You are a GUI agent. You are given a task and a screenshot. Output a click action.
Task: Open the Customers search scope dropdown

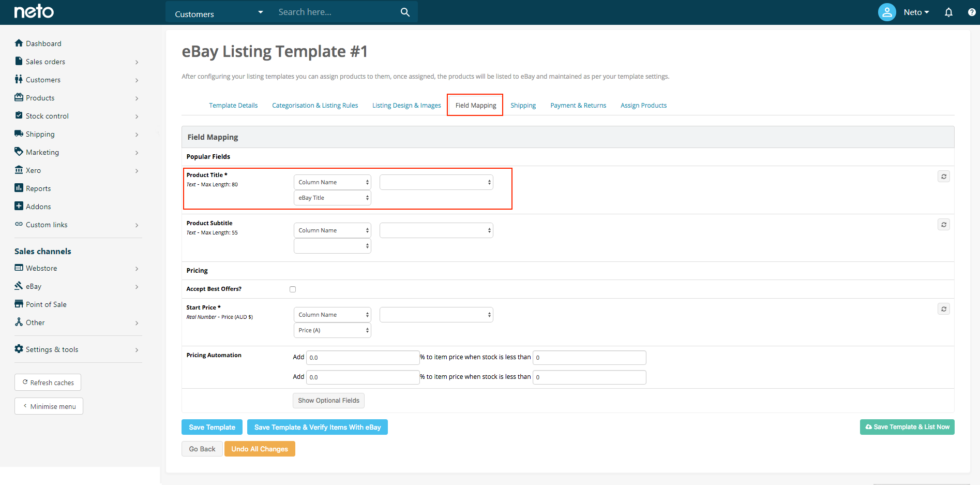[219, 12]
